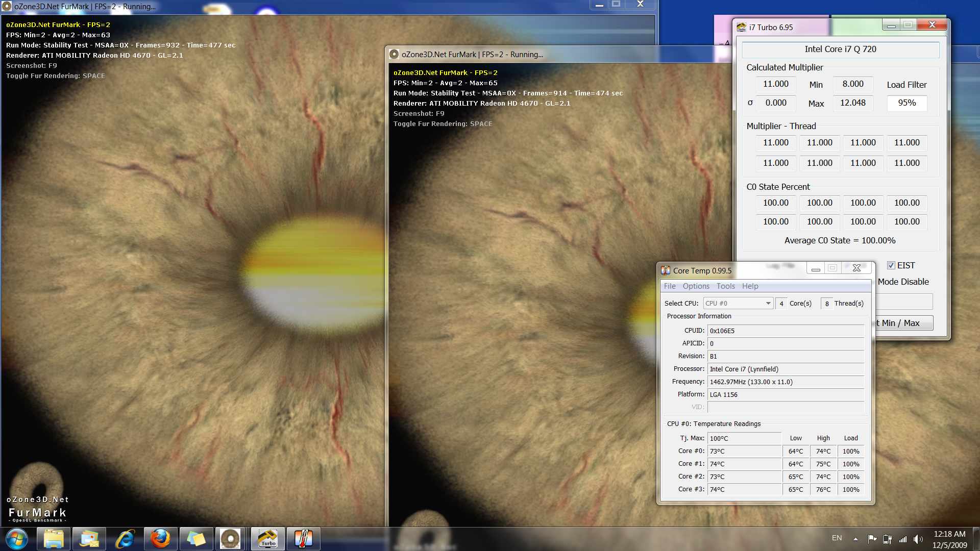Click the Load Filter 95% field

pos(907,103)
